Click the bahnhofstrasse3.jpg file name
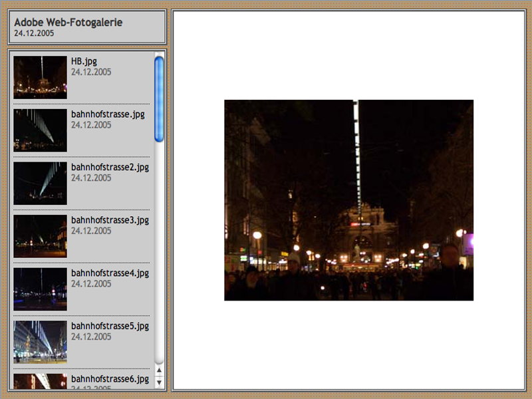The height and width of the screenshot is (399, 532). (110, 220)
